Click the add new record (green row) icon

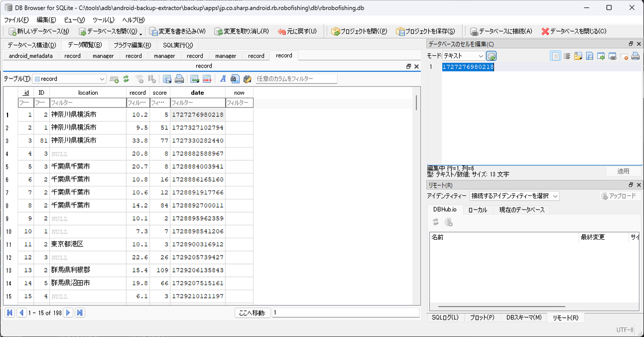pyautogui.click(x=194, y=79)
